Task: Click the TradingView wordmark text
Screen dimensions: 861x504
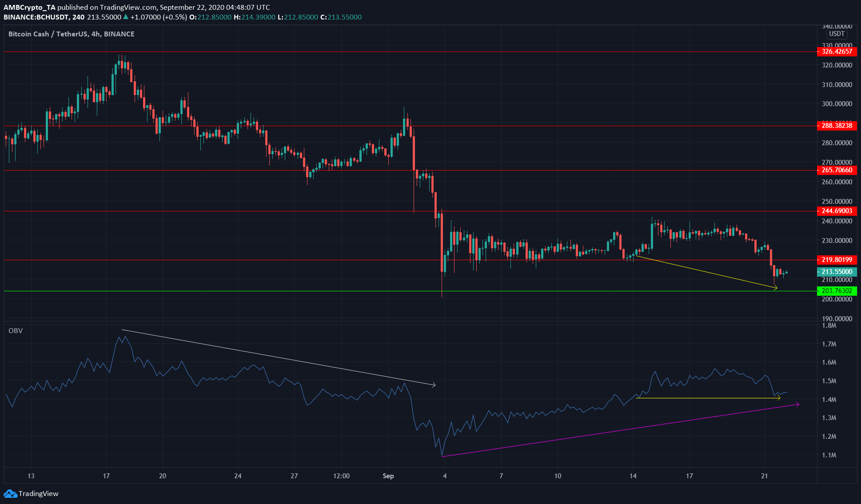Action: coord(39,494)
